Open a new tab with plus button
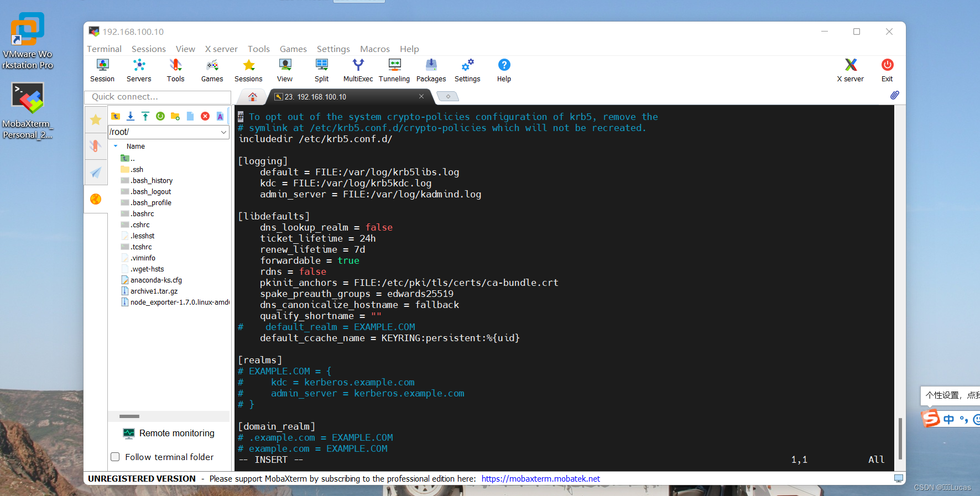The height and width of the screenshot is (496, 980). pyautogui.click(x=448, y=97)
